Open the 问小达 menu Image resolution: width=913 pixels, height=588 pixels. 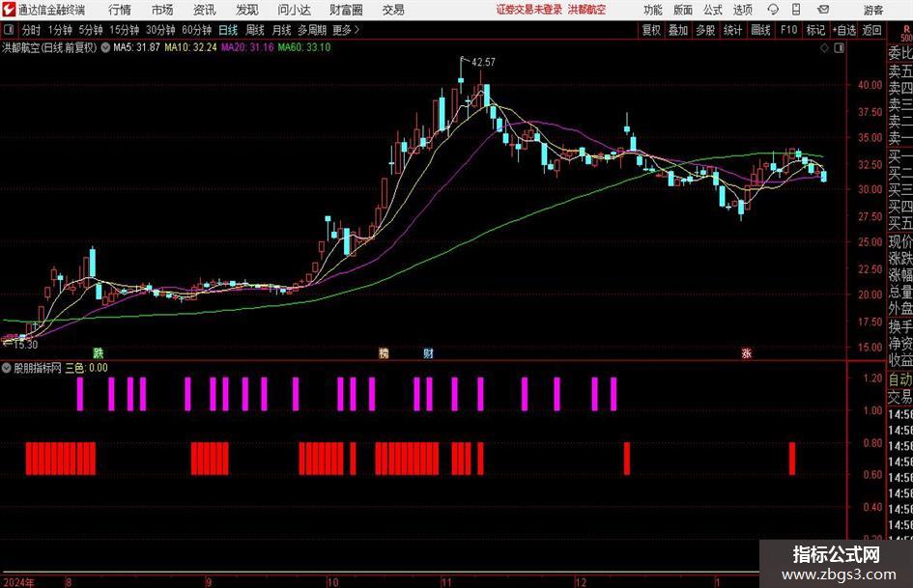point(294,10)
